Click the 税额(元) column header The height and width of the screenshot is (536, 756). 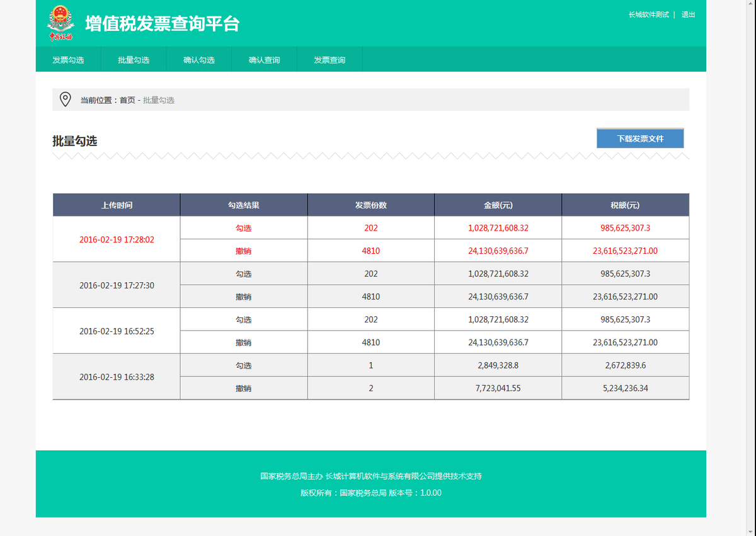[x=625, y=204]
